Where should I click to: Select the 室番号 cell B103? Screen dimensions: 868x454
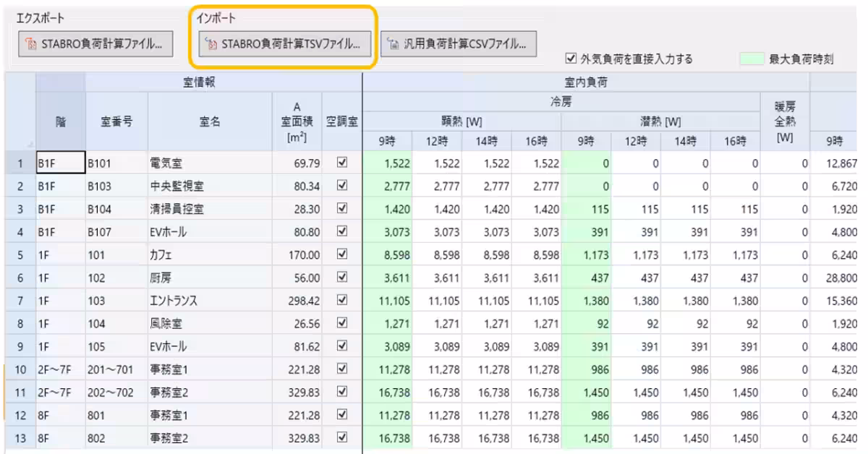(116, 187)
